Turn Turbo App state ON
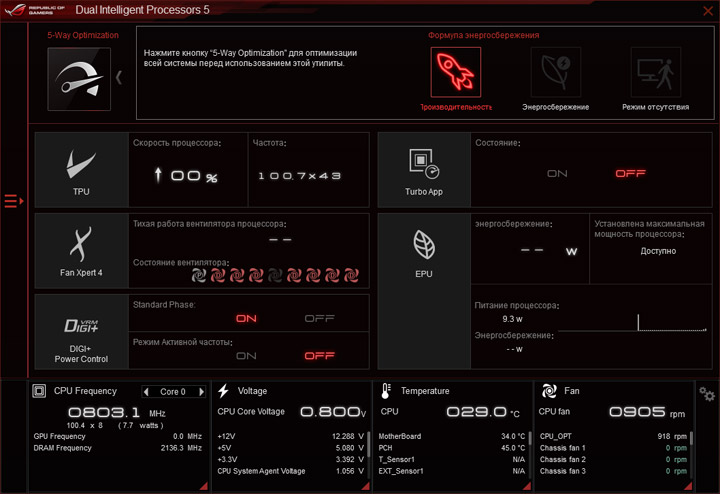 [x=557, y=174]
